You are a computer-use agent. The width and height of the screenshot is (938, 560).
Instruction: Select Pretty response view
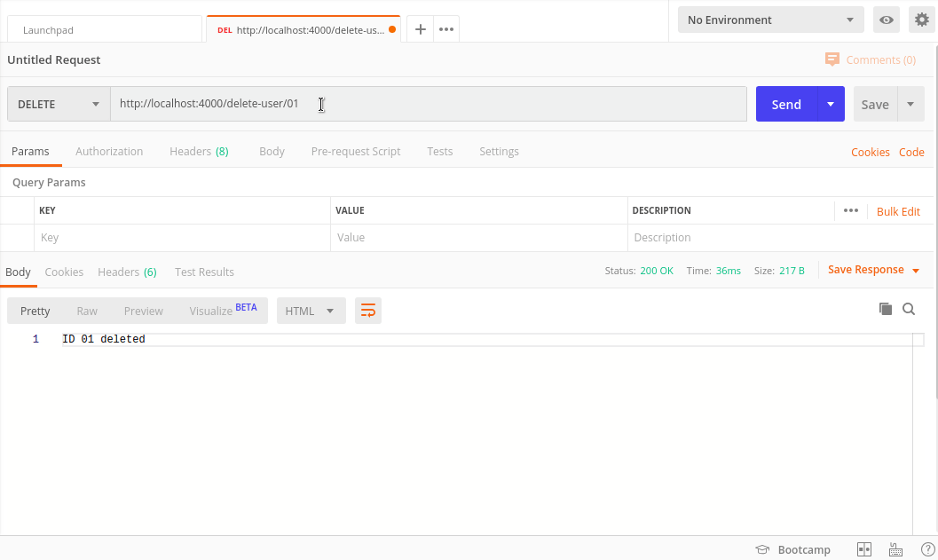[x=35, y=311]
